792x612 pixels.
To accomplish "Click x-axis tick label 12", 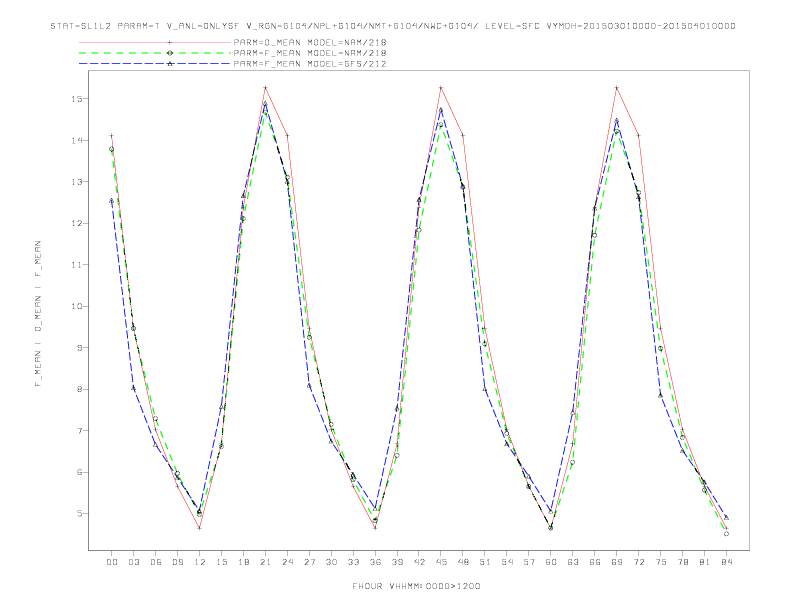I will 200,562.
